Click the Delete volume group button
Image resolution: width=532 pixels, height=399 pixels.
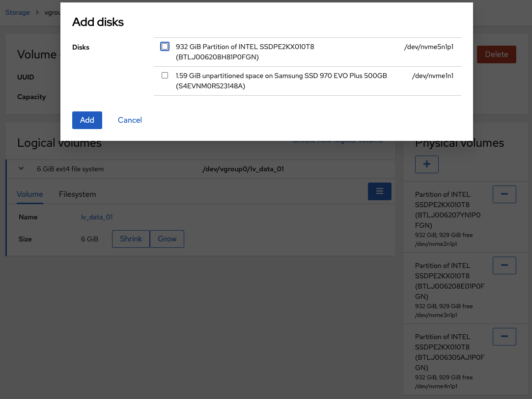click(496, 54)
